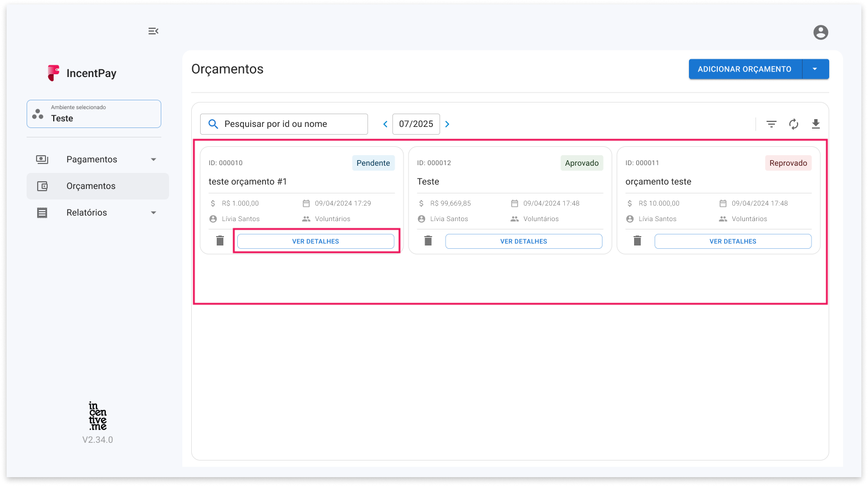Open the user account avatar
The height and width of the screenshot is (486, 868).
pyautogui.click(x=821, y=32)
